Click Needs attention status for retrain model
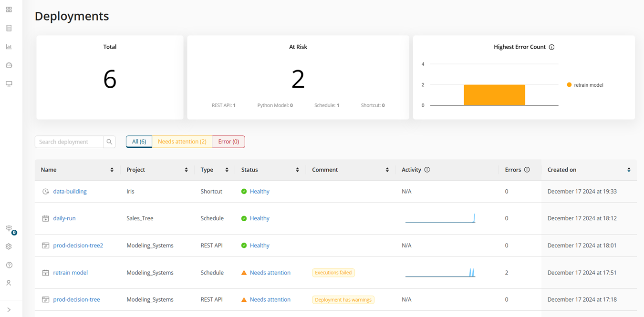The image size is (644, 317). click(x=270, y=273)
